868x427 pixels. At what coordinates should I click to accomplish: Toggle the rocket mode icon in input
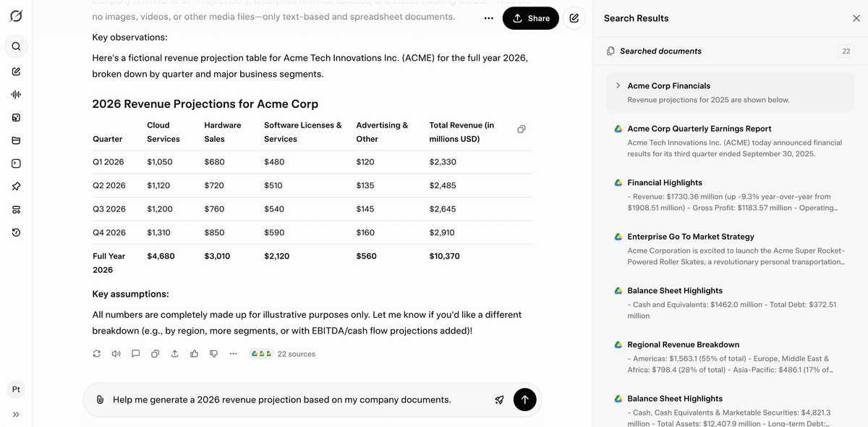(x=499, y=399)
